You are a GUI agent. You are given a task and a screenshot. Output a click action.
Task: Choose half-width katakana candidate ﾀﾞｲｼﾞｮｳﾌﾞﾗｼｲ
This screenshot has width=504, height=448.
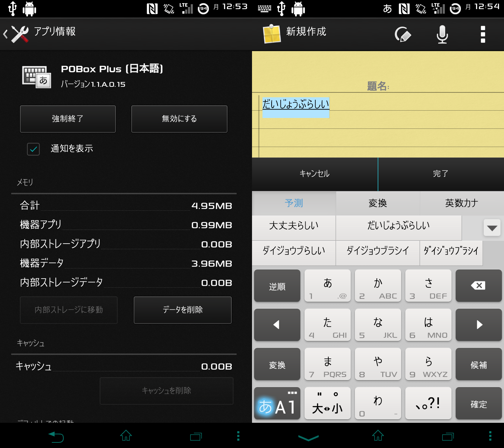click(451, 253)
